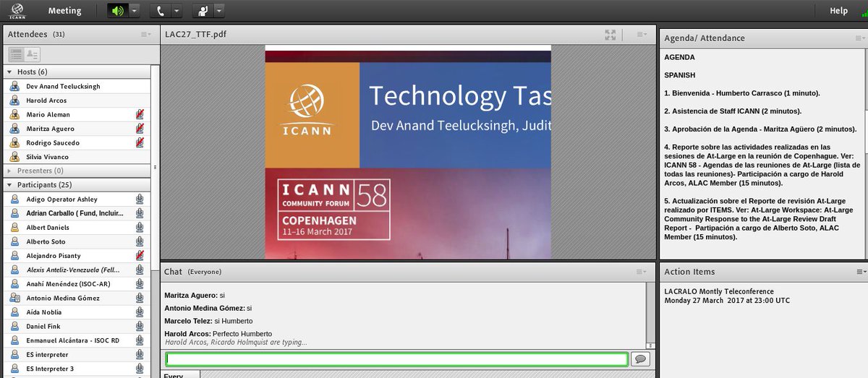The image size is (868, 378).
Task: Click in the chat message input field
Action: [x=396, y=359]
